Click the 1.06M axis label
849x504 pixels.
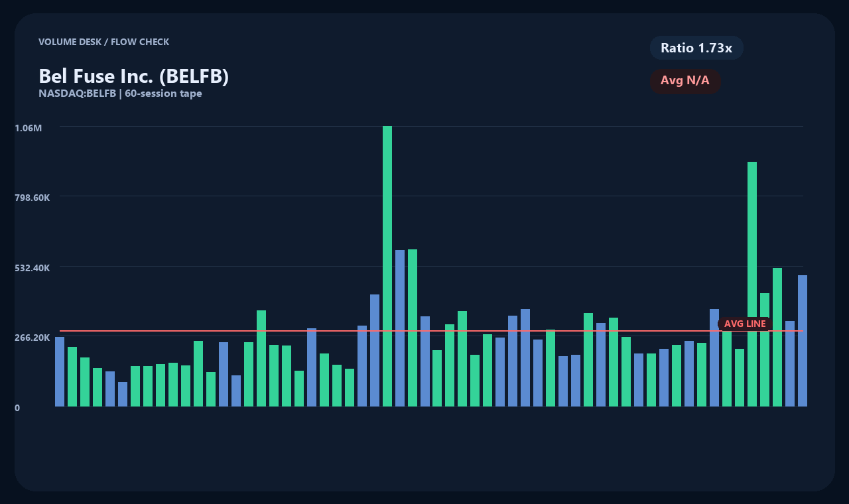(29, 127)
